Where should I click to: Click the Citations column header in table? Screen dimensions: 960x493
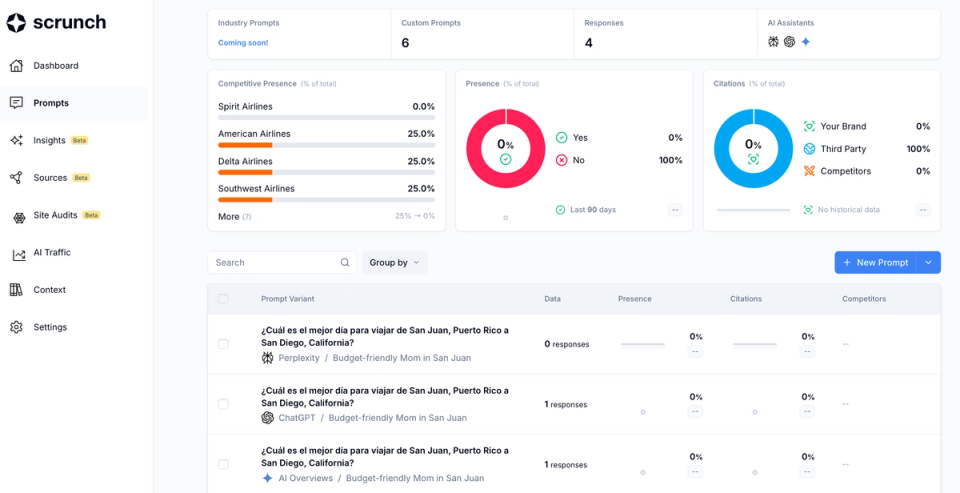click(x=746, y=299)
